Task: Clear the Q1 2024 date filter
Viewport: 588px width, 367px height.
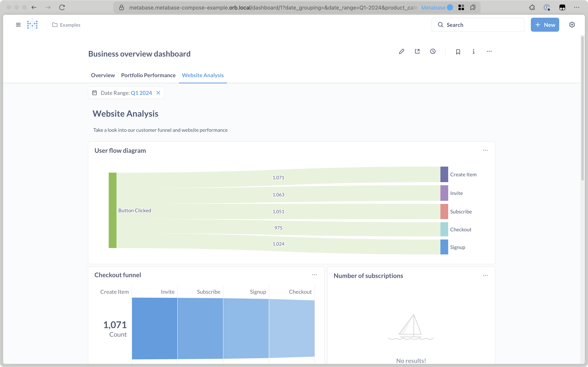Action: tap(158, 93)
